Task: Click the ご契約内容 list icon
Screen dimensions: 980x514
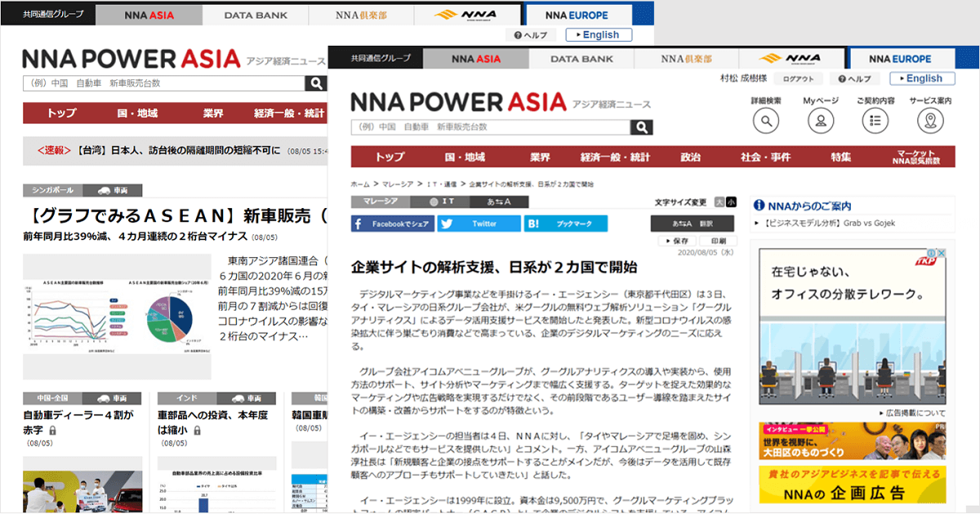Action: pos(875,122)
